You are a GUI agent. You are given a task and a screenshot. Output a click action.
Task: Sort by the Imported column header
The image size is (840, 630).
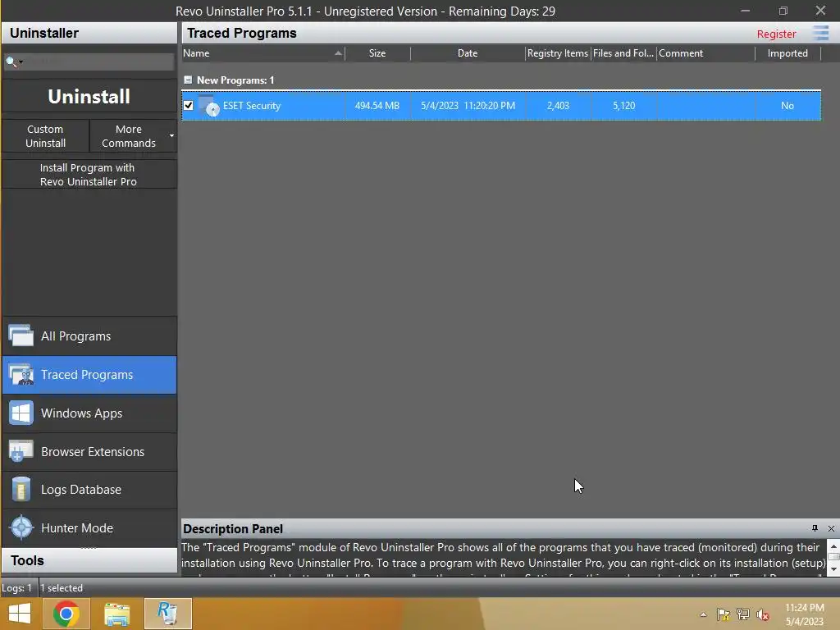787,53
